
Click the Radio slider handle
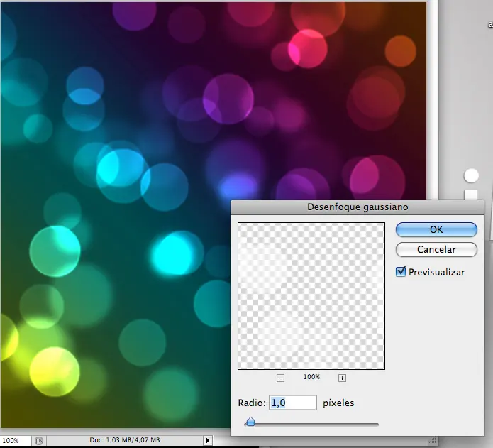click(x=250, y=422)
